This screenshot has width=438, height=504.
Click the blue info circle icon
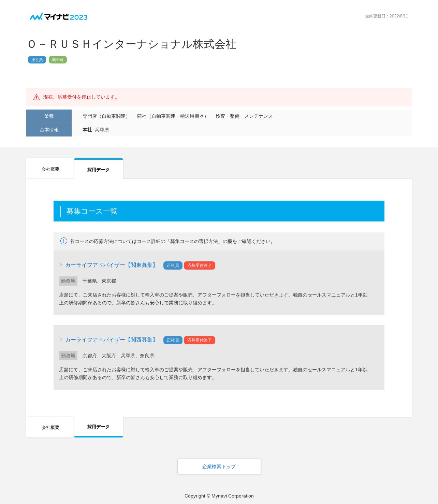(x=64, y=241)
